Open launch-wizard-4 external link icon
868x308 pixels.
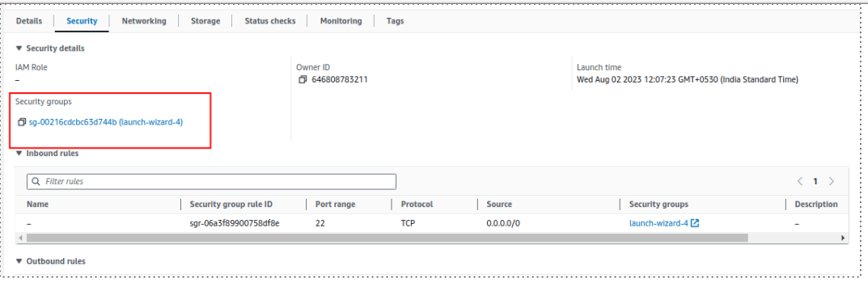point(695,223)
